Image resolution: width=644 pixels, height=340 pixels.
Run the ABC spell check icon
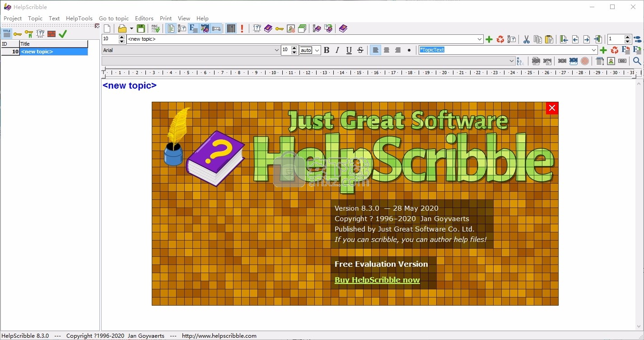tap(156, 28)
